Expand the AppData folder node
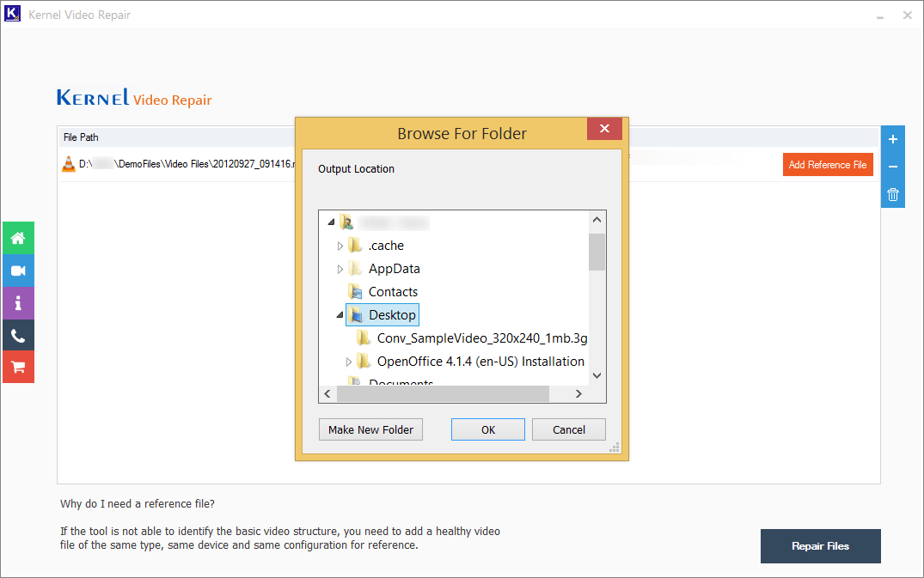924x578 pixels. tap(340, 269)
